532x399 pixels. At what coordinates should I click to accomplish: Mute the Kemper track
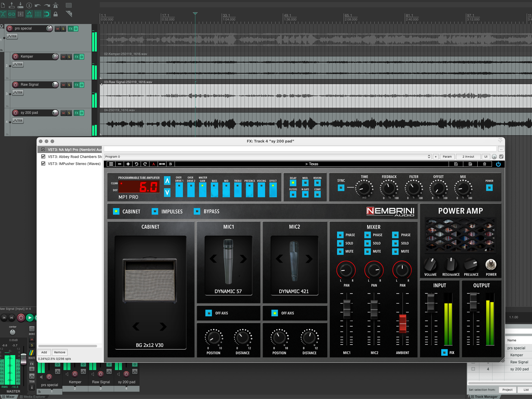[63, 57]
